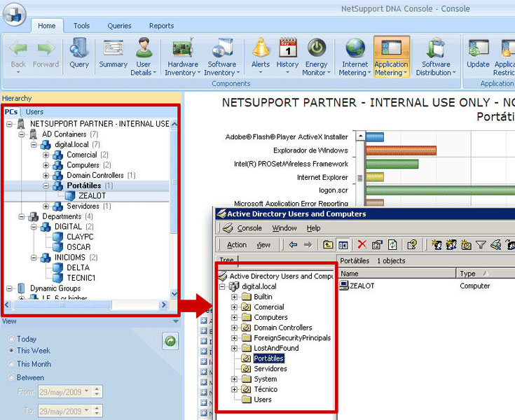Click the forward arrow in Active Directory toolbar
The width and height of the screenshot is (515, 420).
(308, 244)
